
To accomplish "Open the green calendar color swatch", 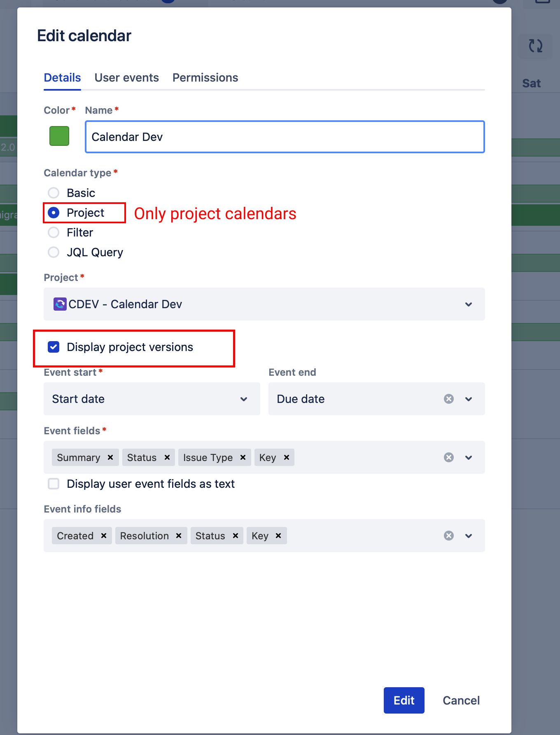I will (x=59, y=136).
